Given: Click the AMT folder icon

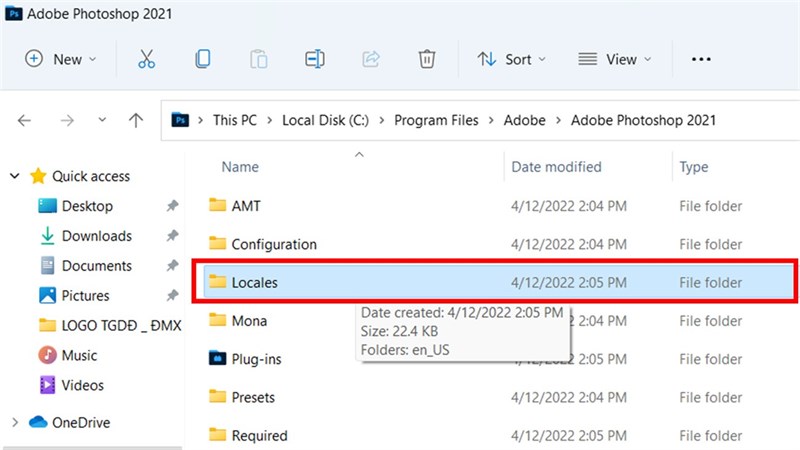Looking at the screenshot, I should click(x=217, y=205).
